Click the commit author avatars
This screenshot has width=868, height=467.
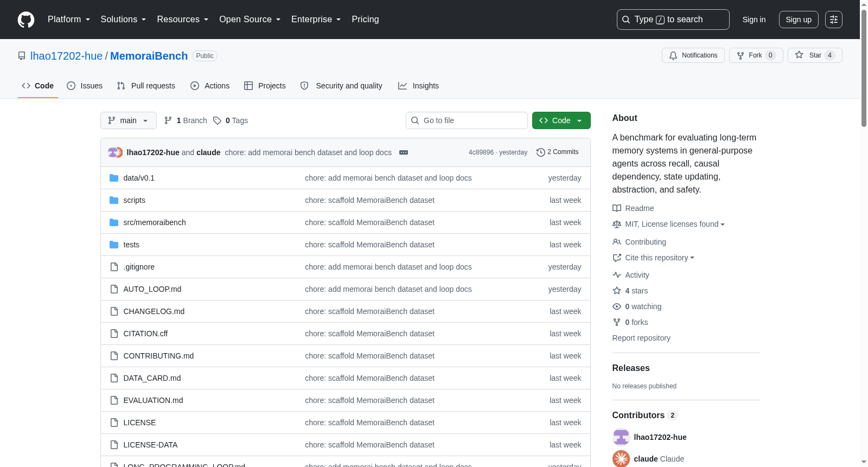click(115, 152)
